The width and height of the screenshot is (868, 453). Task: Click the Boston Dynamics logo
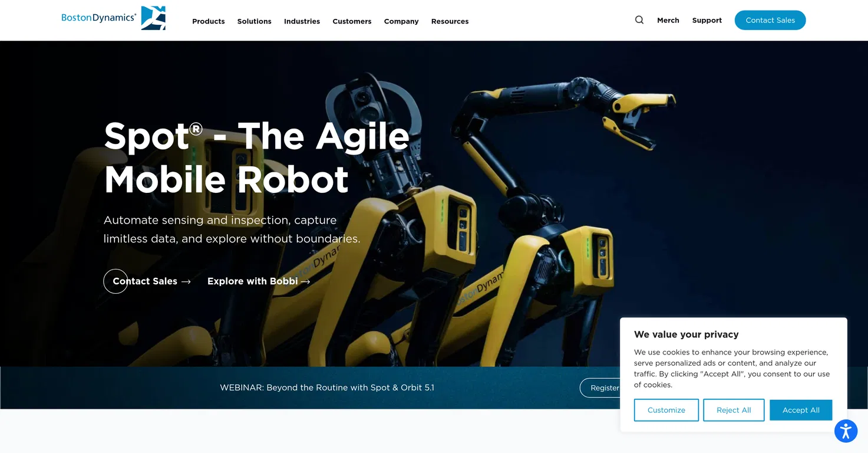tap(113, 18)
